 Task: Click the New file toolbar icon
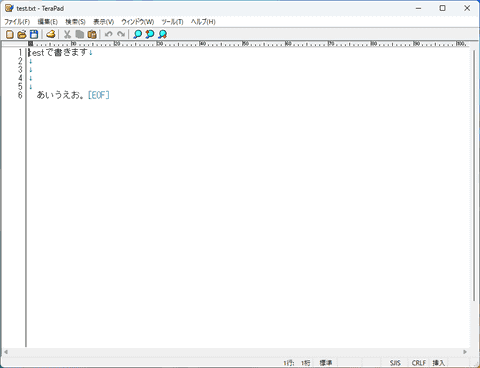tap(10, 34)
